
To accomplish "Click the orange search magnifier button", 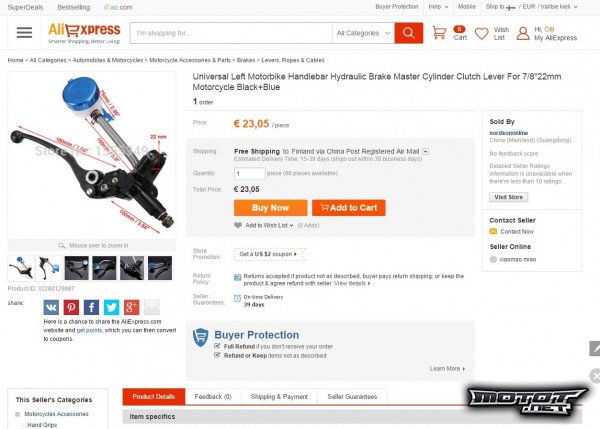I will point(409,33).
